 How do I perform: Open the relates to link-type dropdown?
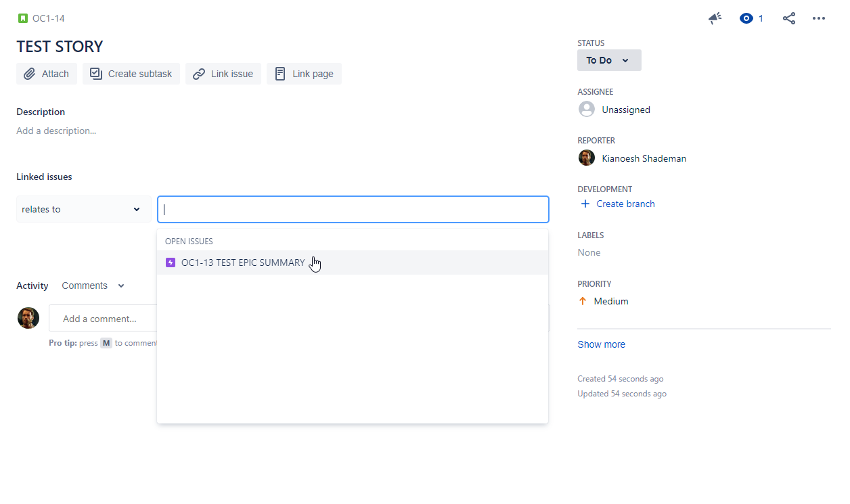coord(83,209)
